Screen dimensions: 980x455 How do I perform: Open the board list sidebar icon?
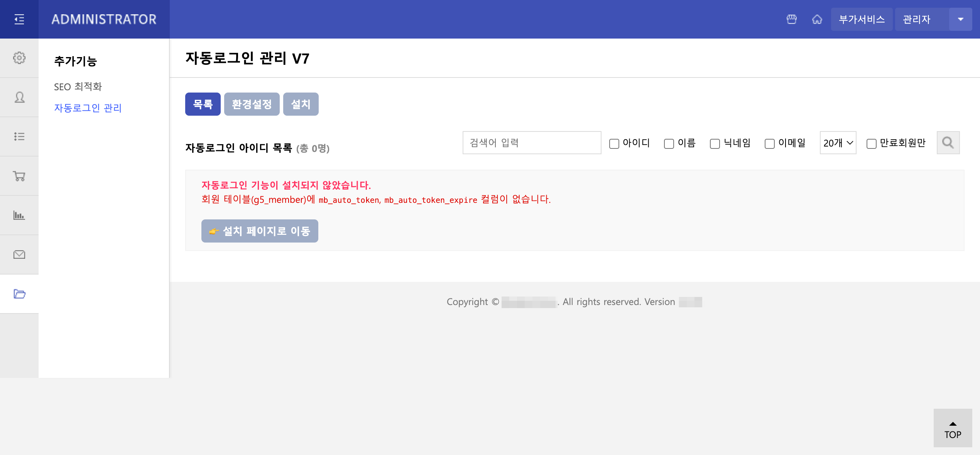(x=19, y=136)
